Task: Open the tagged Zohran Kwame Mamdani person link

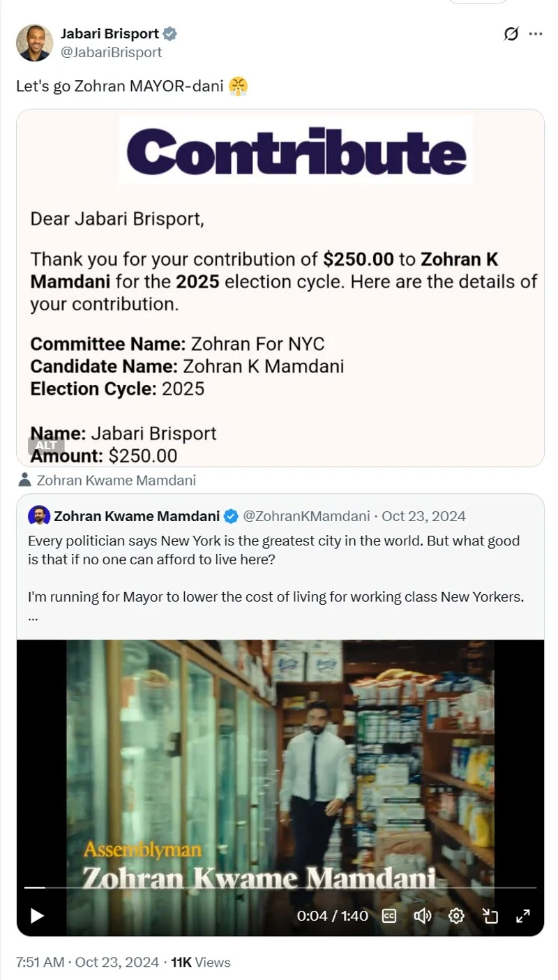Action: [116, 480]
